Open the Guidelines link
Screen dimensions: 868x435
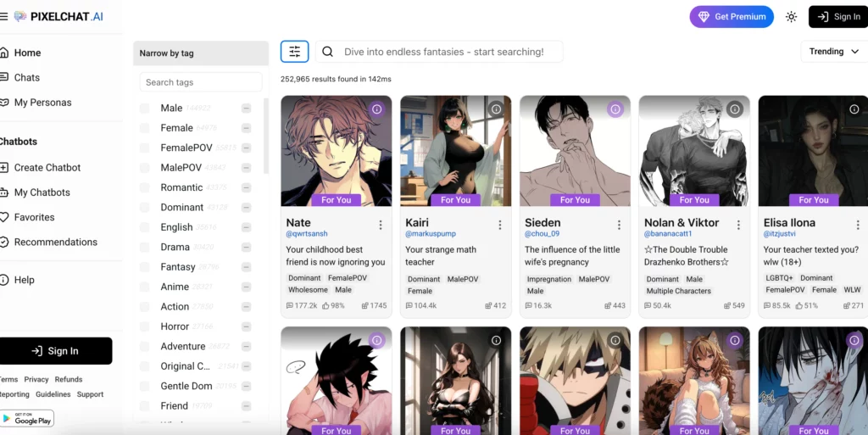[53, 394]
